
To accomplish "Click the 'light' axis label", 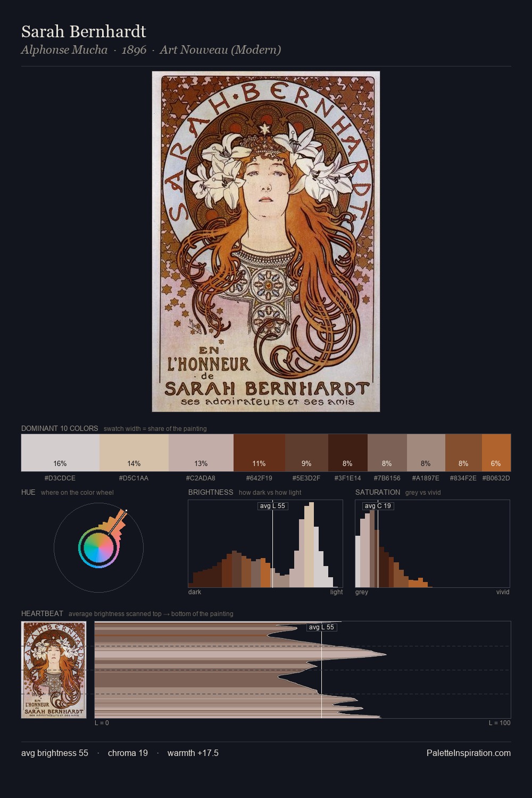I will (337, 592).
